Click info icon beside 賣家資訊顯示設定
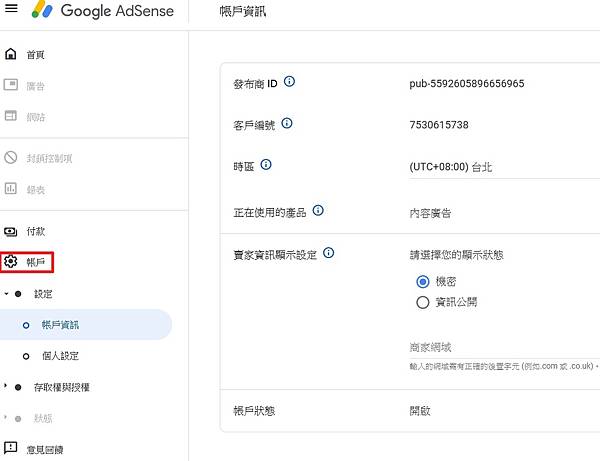Viewport: 600px width, 461px height. 329,253
